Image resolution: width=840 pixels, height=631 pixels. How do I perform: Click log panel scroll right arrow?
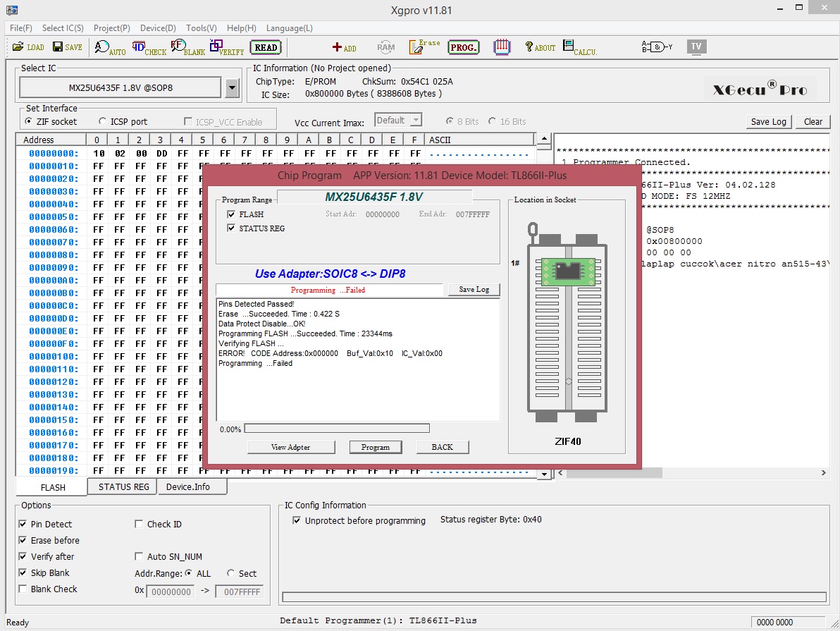[823, 473]
